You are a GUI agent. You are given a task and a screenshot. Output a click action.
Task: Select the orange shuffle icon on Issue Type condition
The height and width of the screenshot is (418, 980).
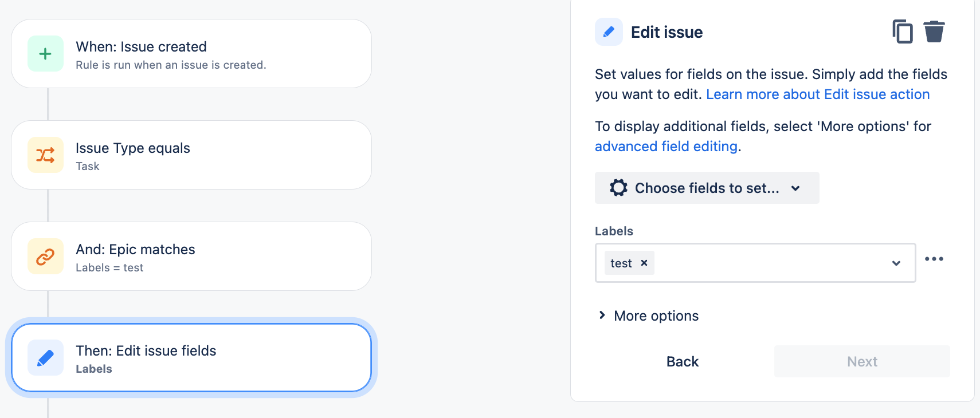pos(45,155)
